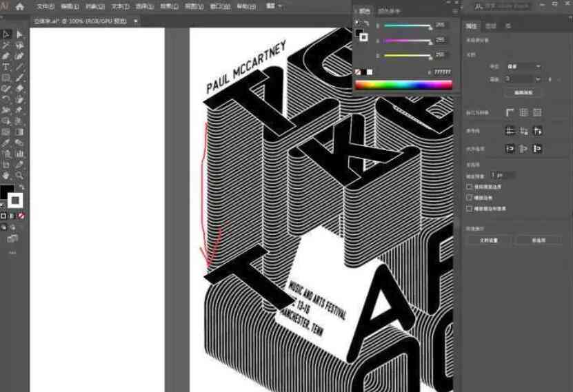Open the 文件 menu

click(46, 7)
